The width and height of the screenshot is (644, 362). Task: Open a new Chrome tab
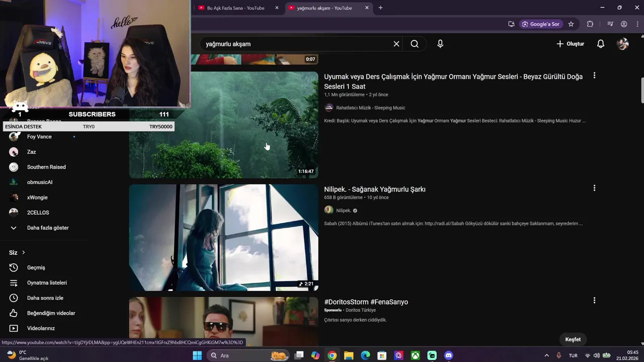tap(380, 8)
